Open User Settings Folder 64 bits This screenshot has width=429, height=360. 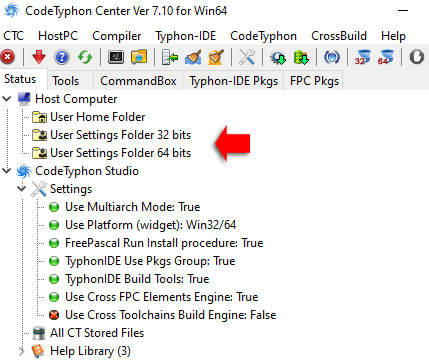(120, 153)
